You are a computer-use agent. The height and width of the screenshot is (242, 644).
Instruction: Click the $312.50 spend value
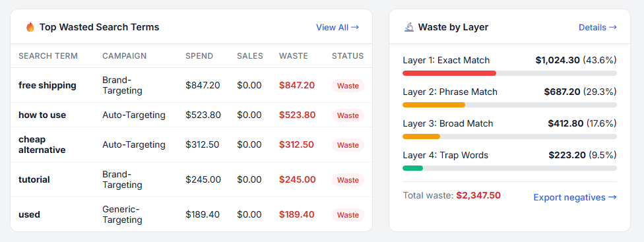[x=203, y=145]
